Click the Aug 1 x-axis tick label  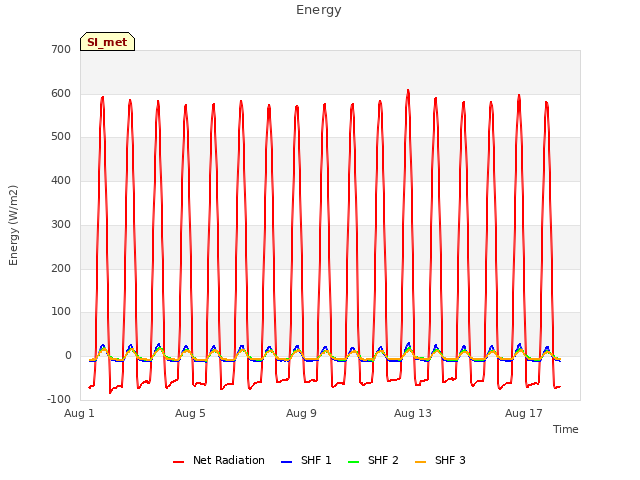pos(79,413)
